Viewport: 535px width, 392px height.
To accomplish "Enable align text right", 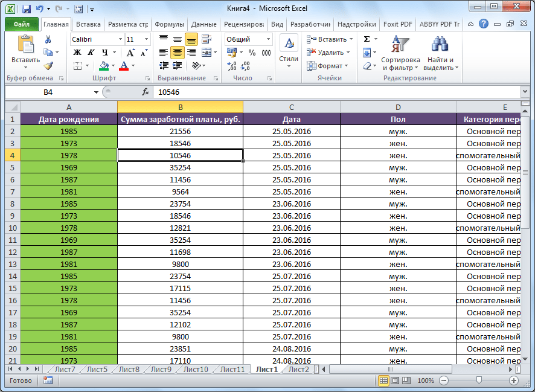I will (x=191, y=53).
